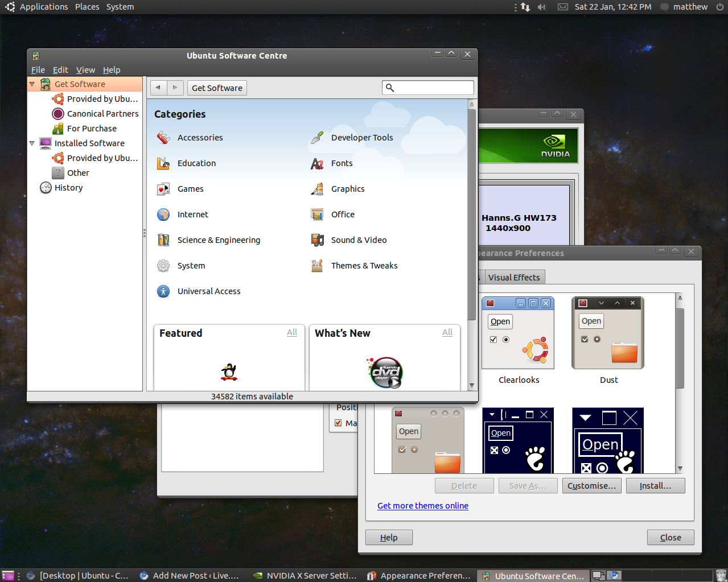Click the power icon in the top panel

[x=720, y=7]
